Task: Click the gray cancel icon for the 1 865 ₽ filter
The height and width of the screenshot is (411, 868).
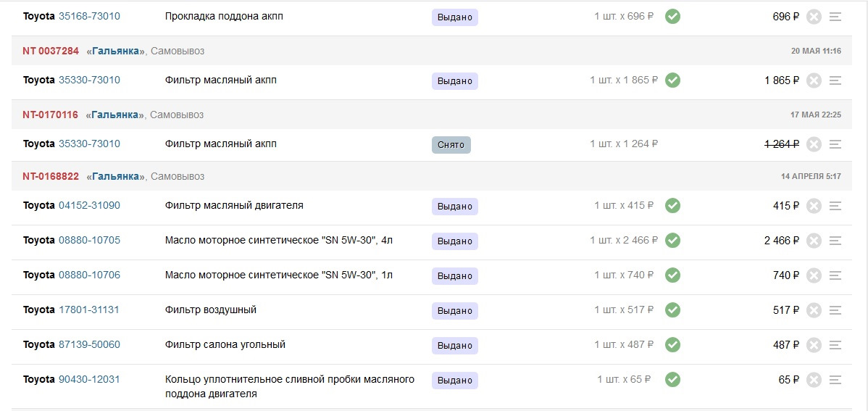Action: click(x=813, y=81)
